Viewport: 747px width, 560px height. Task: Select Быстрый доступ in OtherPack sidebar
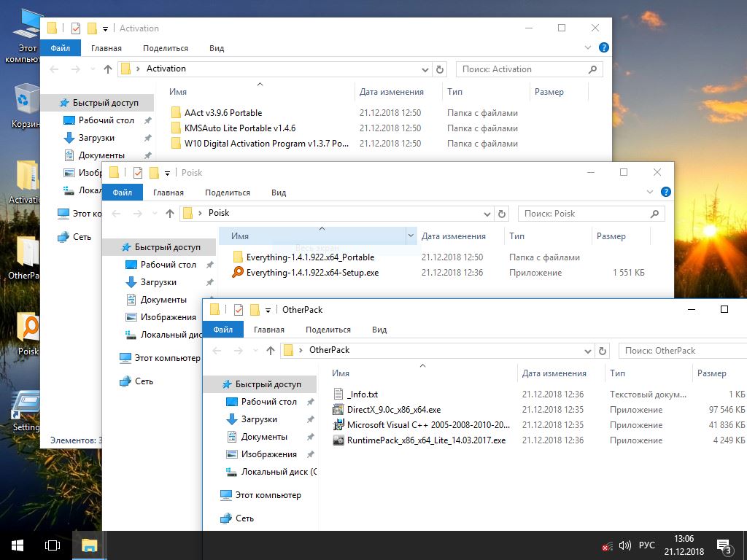pyautogui.click(x=262, y=384)
